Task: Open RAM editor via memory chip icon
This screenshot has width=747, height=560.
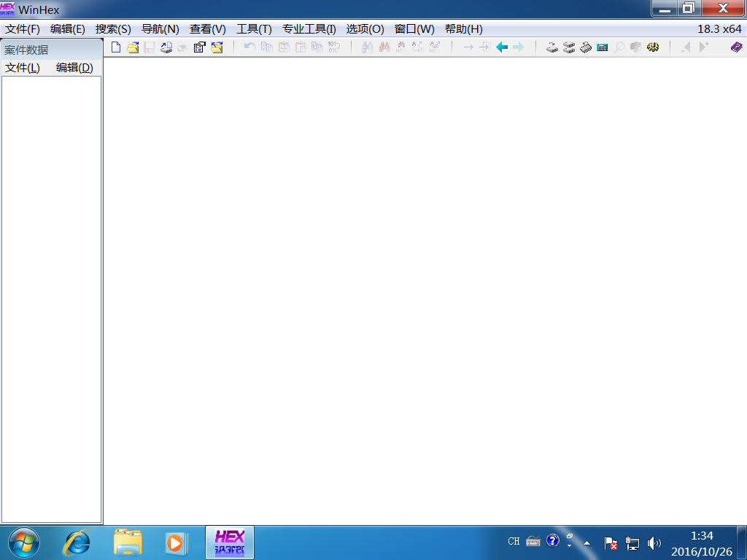Action: click(x=586, y=47)
